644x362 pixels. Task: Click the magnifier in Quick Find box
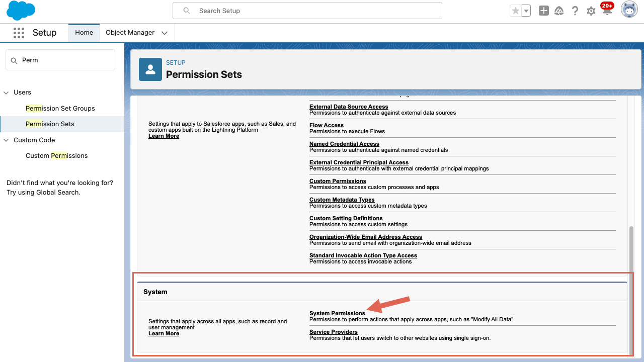14,60
